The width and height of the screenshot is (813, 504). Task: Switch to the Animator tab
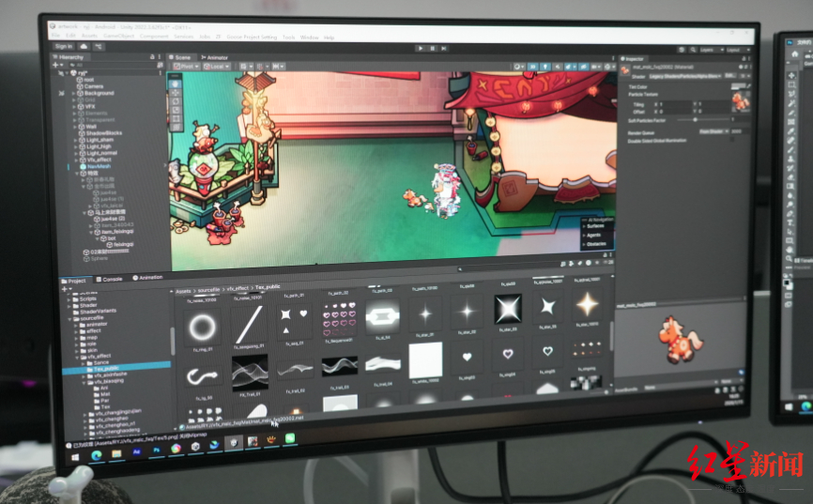tap(215, 57)
